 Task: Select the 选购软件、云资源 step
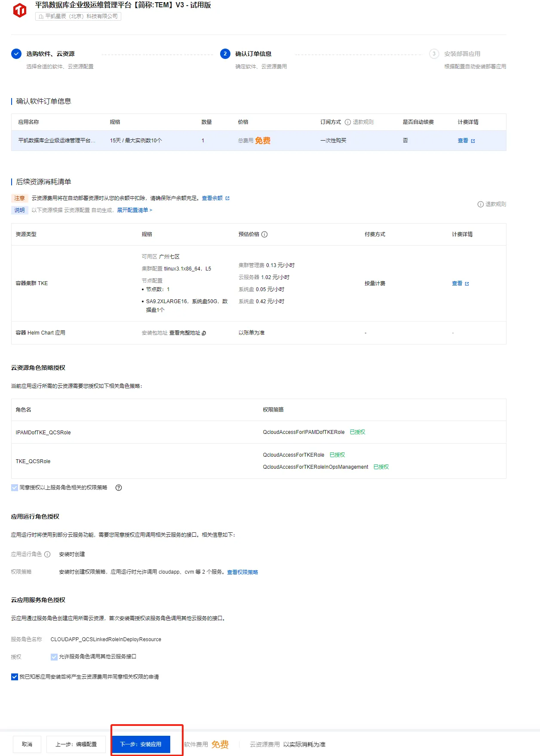click(50, 54)
